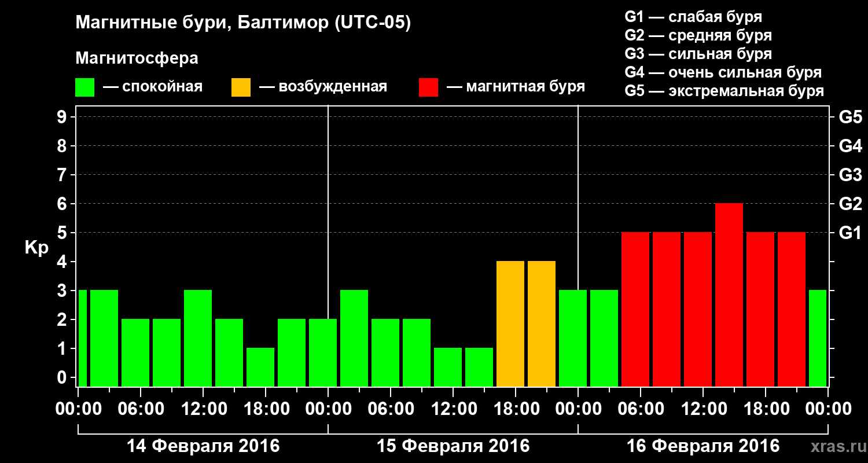Image resolution: width=868 pixels, height=463 pixels.
Task: Click the '06:00' tick label of 16 Февраля
Action: pos(641,409)
